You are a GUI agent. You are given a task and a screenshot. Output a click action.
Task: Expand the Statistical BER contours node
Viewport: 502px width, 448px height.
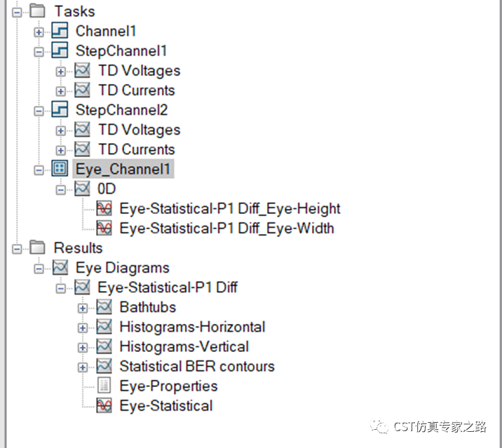tap(83, 367)
